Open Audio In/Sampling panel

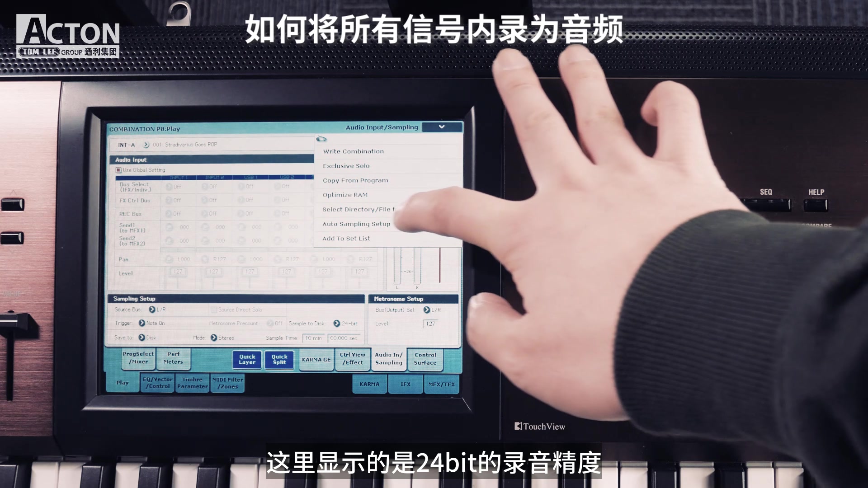pos(388,358)
